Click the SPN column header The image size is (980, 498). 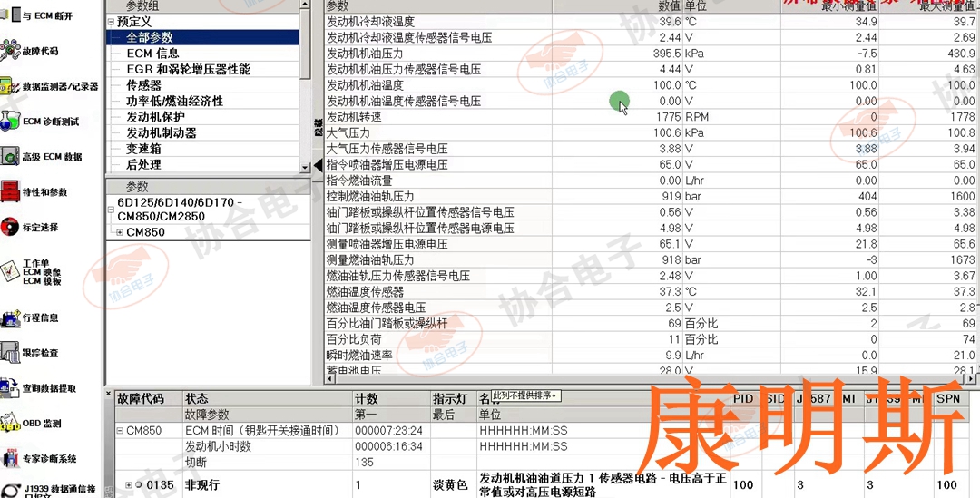click(950, 398)
